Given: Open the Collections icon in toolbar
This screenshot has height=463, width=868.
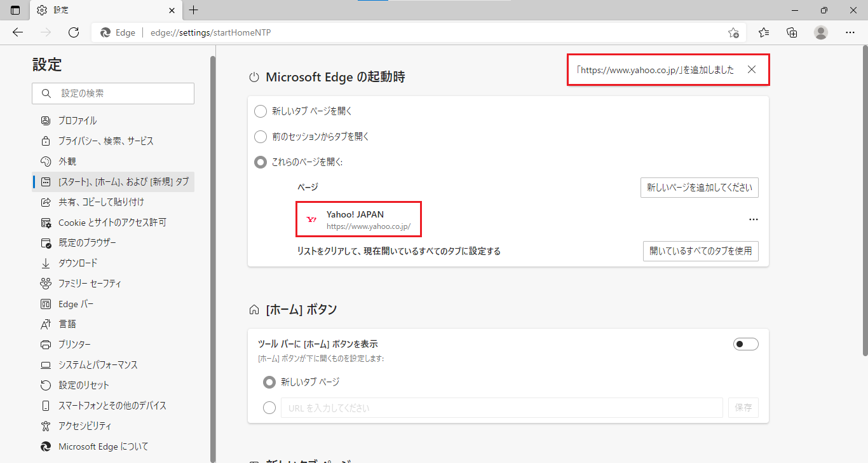Looking at the screenshot, I should 792,32.
